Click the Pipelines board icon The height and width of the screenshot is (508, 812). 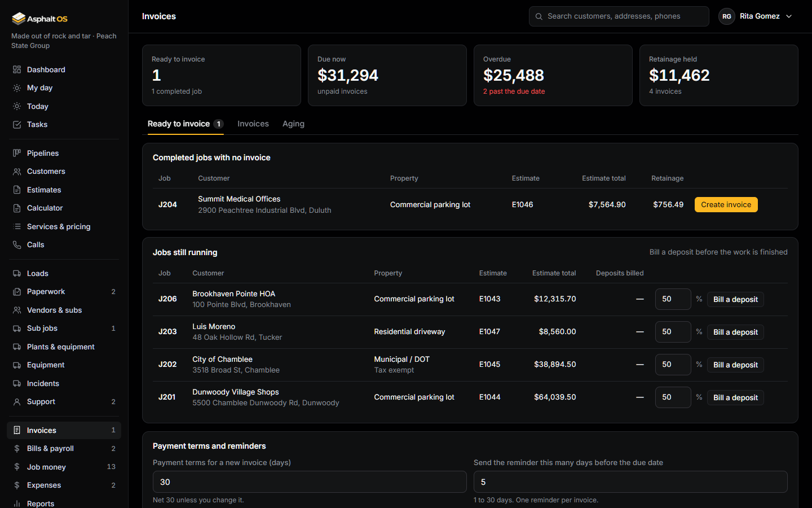(x=17, y=153)
